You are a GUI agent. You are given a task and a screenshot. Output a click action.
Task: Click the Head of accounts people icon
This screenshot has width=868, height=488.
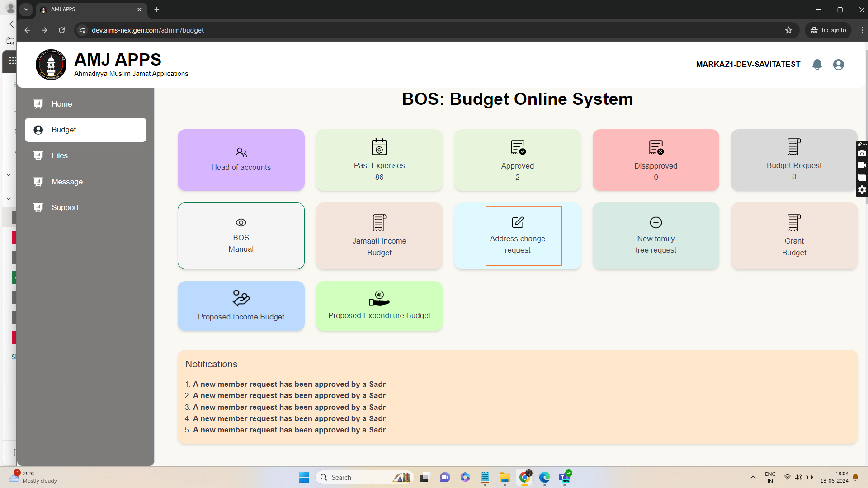[241, 152]
